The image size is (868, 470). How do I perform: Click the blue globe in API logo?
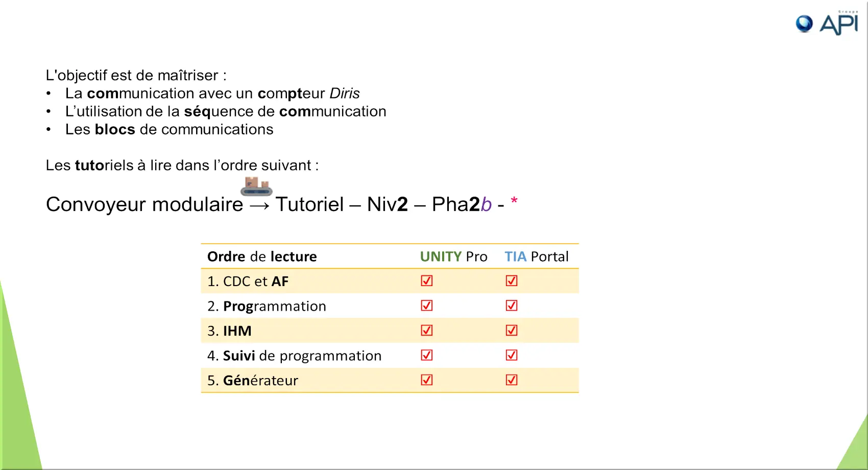click(804, 24)
